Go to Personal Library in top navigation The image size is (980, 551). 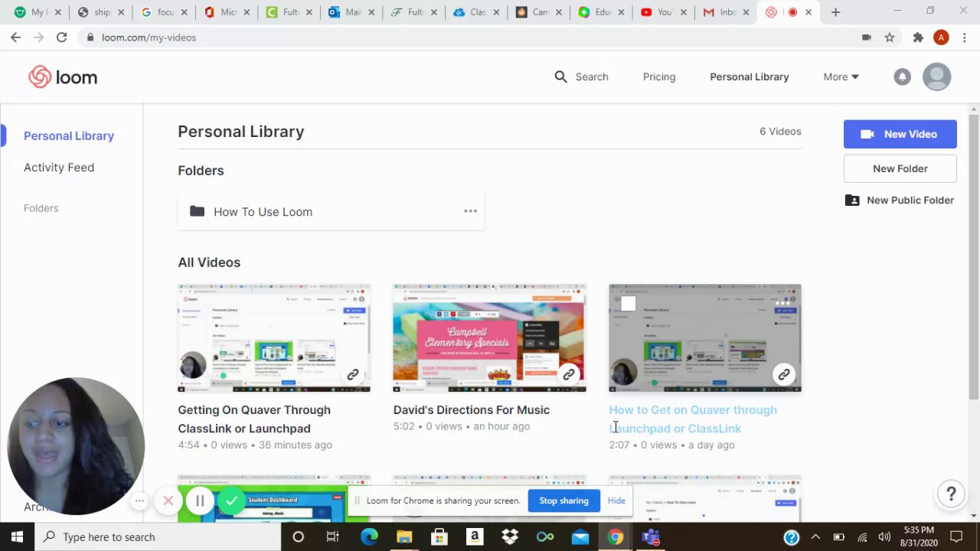point(749,77)
